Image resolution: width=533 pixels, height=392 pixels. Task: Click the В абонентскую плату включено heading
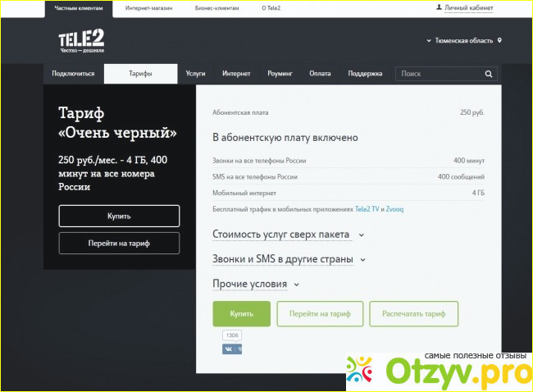(285, 138)
